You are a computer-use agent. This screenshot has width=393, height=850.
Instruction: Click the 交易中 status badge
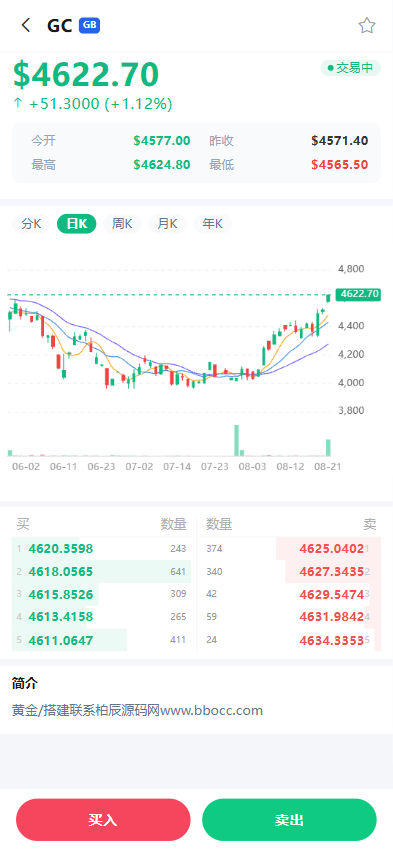(351, 68)
